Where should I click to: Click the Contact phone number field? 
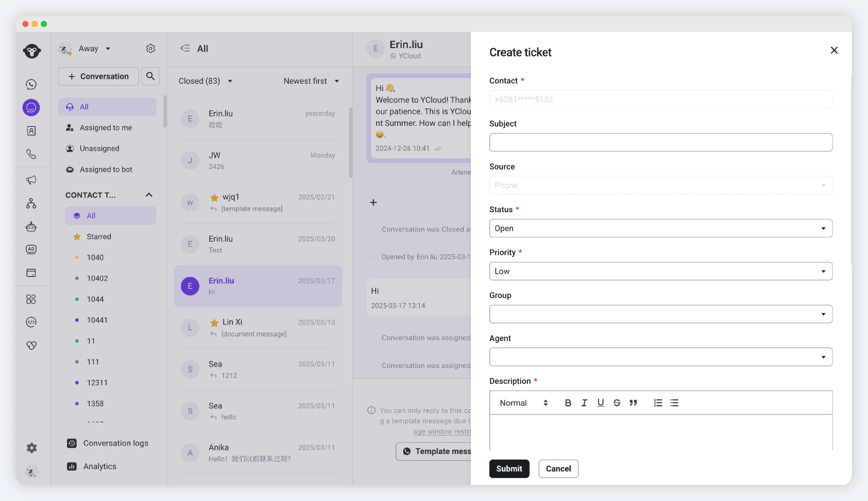(x=660, y=99)
